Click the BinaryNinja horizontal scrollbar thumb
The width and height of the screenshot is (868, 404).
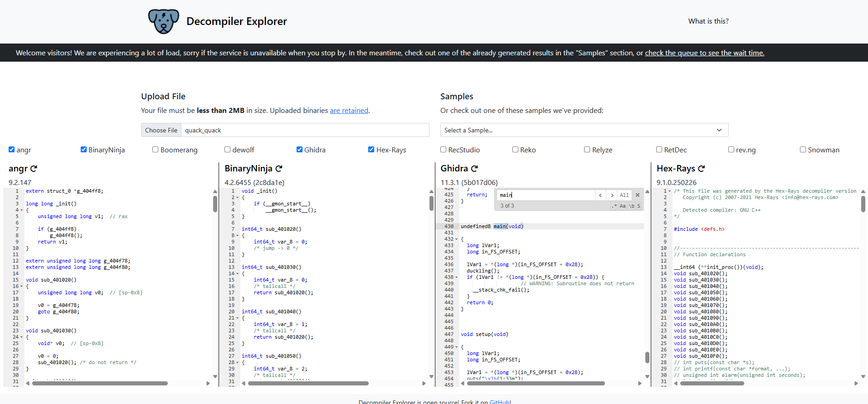click(308, 384)
